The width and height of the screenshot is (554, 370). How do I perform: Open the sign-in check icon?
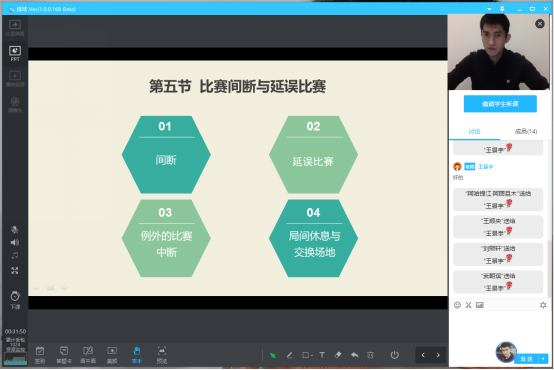[x=40, y=354]
